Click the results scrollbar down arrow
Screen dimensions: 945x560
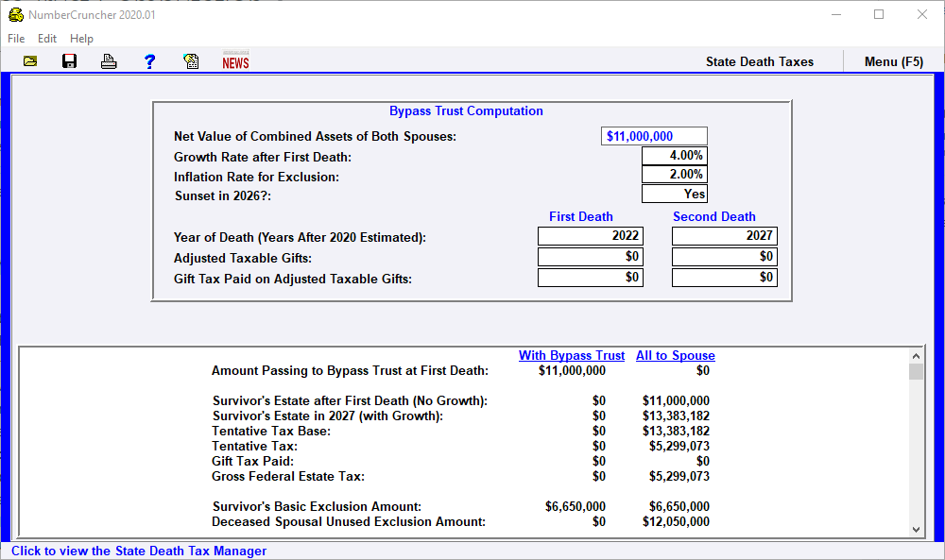[x=916, y=529]
